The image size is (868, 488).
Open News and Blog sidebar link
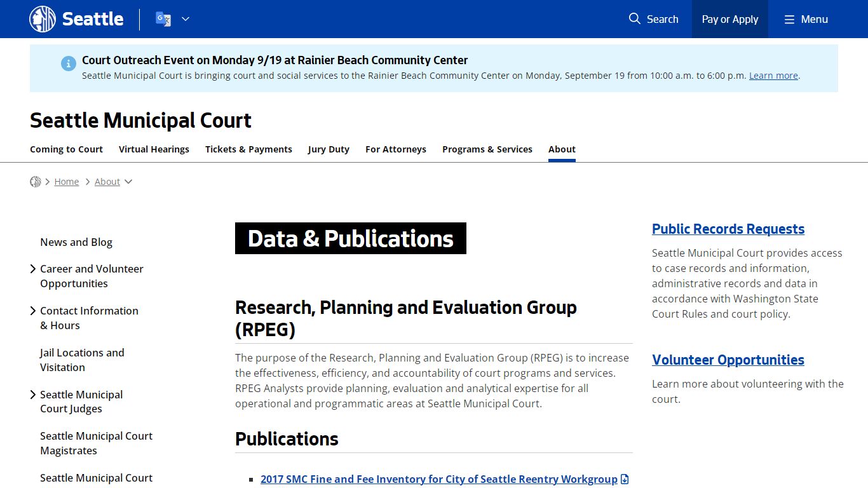(76, 242)
